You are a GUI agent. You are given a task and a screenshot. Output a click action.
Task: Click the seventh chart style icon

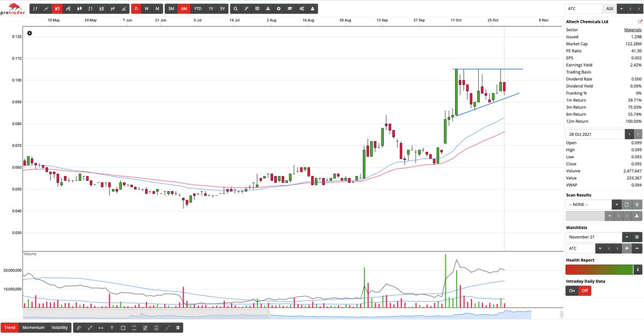coord(101,9)
